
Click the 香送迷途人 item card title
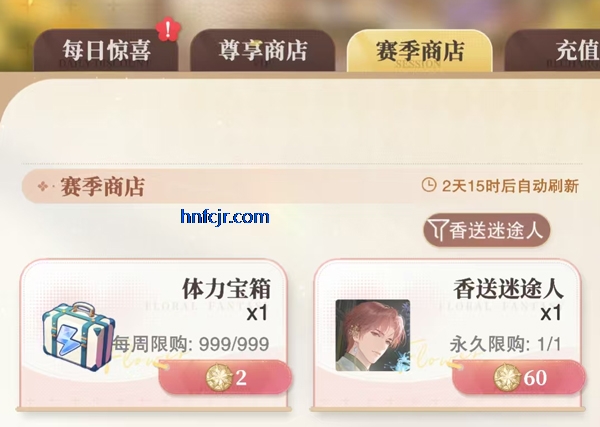point(508,288)
